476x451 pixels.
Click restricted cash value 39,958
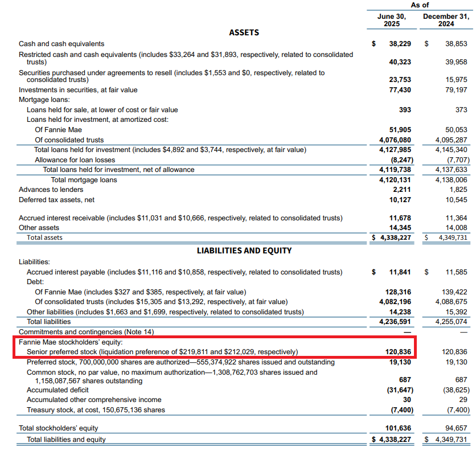pos(456,62)
